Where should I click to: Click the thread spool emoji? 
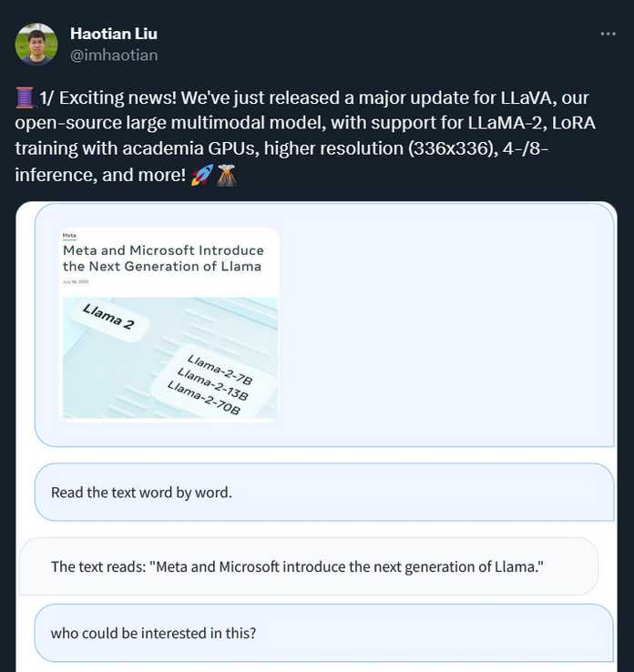pos(25,97)
